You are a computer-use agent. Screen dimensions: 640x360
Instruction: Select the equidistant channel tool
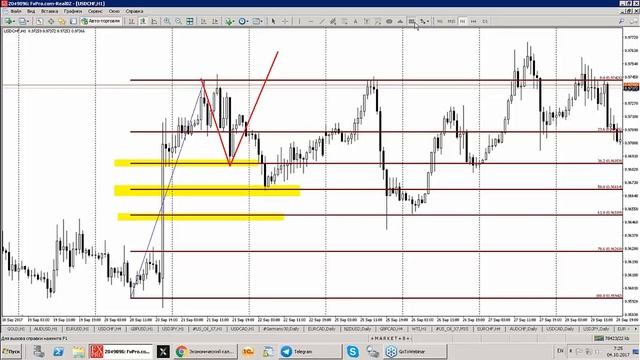[333, 21]
